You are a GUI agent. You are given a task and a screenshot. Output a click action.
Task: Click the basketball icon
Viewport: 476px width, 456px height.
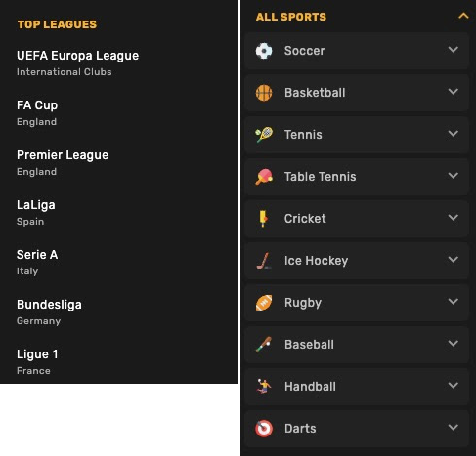point(264,93)
